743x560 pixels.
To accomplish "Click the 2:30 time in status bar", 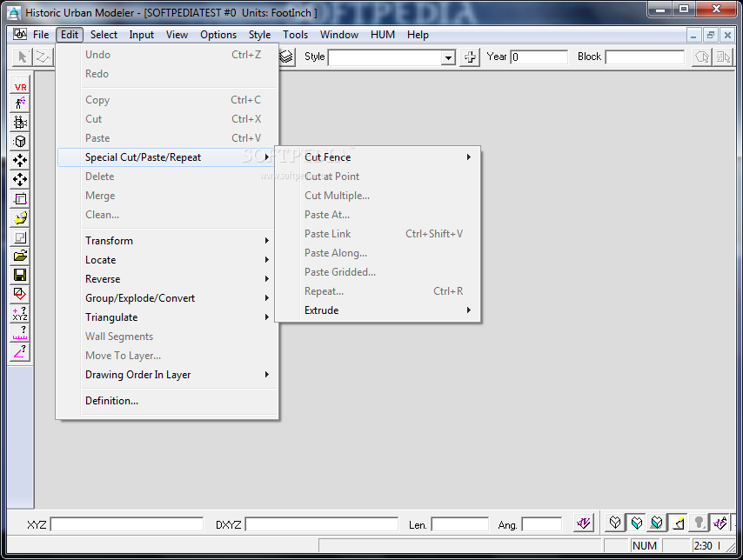I will pyautogui.click(x=703, y=546).
